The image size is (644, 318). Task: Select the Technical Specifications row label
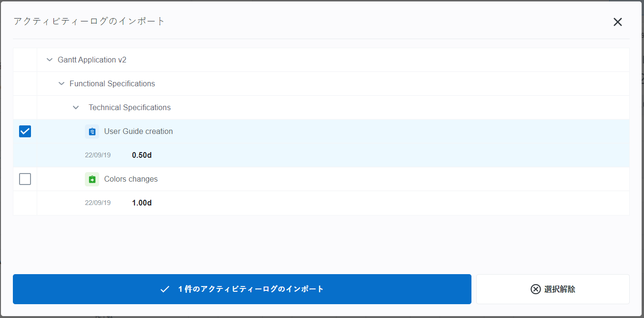(x=130, y=108)
